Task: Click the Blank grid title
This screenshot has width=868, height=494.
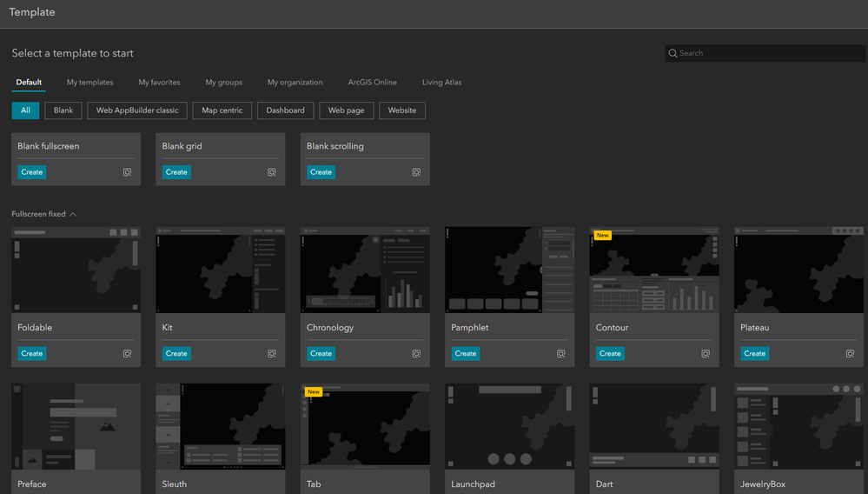Action: click(182, 146)
